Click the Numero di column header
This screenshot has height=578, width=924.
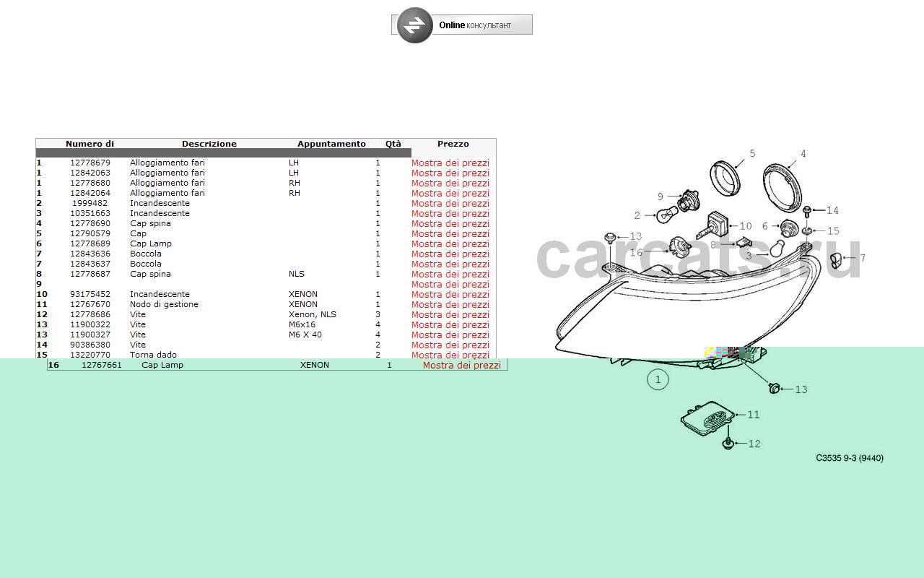point(90,144)
